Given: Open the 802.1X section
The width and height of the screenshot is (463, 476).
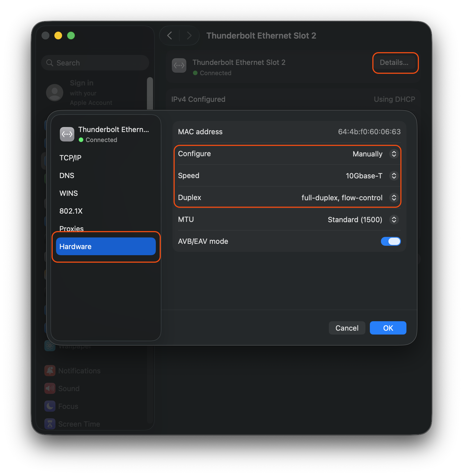Looking at the screenshot, I should tap(71, 211).
